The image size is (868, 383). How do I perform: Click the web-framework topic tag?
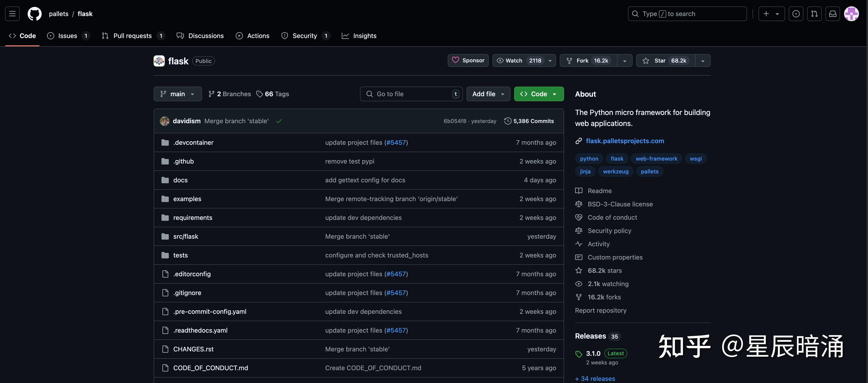pyautogui.click(x=656, y=159)
